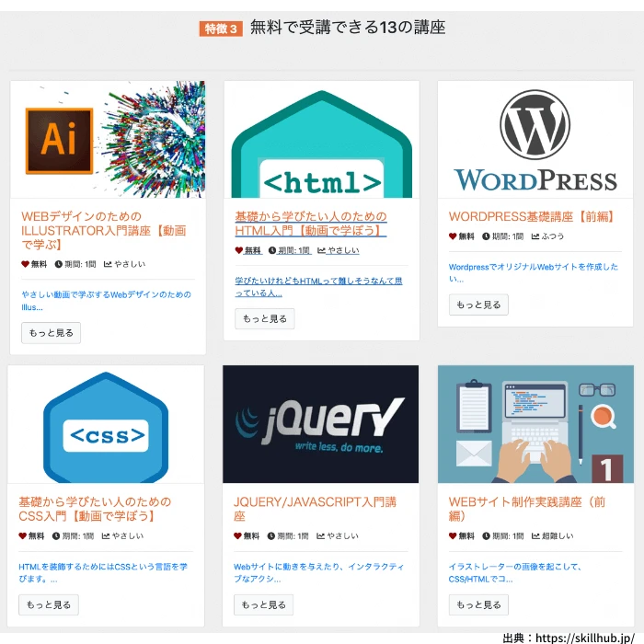Click the clock icon on the WEBサイト制作実践講座 card
644x644 pixels.
point(487,536)
